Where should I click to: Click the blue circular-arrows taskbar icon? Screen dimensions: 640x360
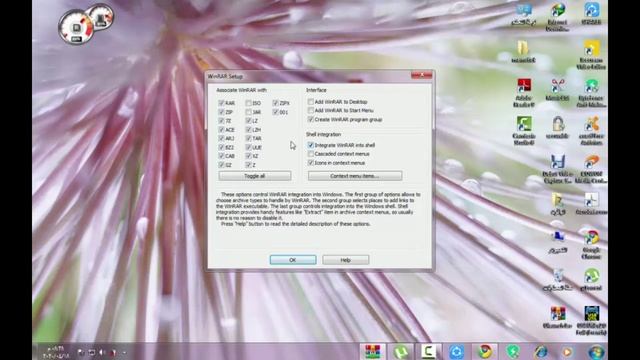456,351
